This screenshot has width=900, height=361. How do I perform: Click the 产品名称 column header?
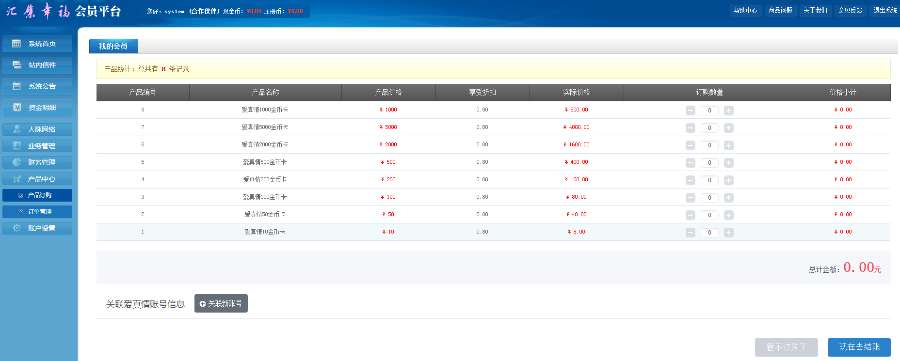pyautogui.click(x=265, y=92)
